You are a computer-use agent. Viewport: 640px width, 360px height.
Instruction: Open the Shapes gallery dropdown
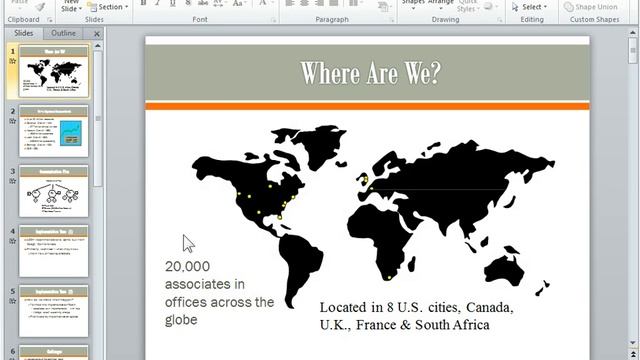tap(413, 5)
